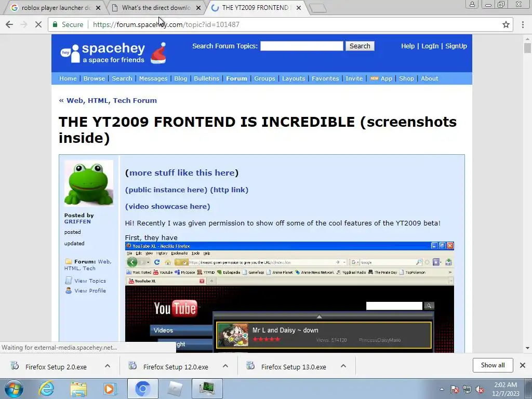
Task: Click the Roblox icon on the taskbar
Action: 175,389
